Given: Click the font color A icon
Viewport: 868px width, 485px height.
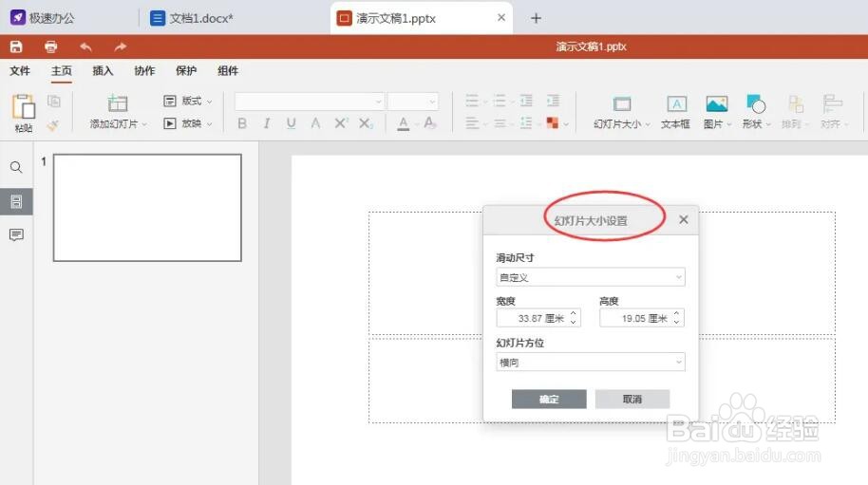Looking at the screenshot, I should [x=404, y=123].
